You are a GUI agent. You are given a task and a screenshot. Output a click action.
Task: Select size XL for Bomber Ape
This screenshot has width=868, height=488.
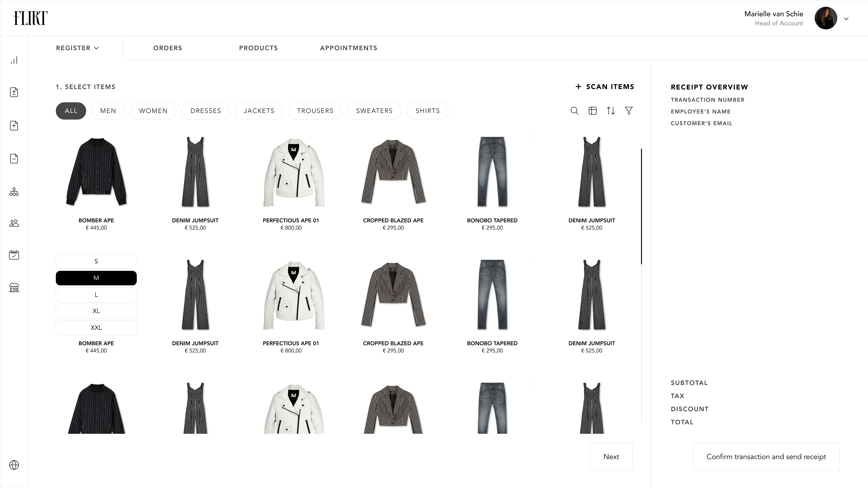96,311
